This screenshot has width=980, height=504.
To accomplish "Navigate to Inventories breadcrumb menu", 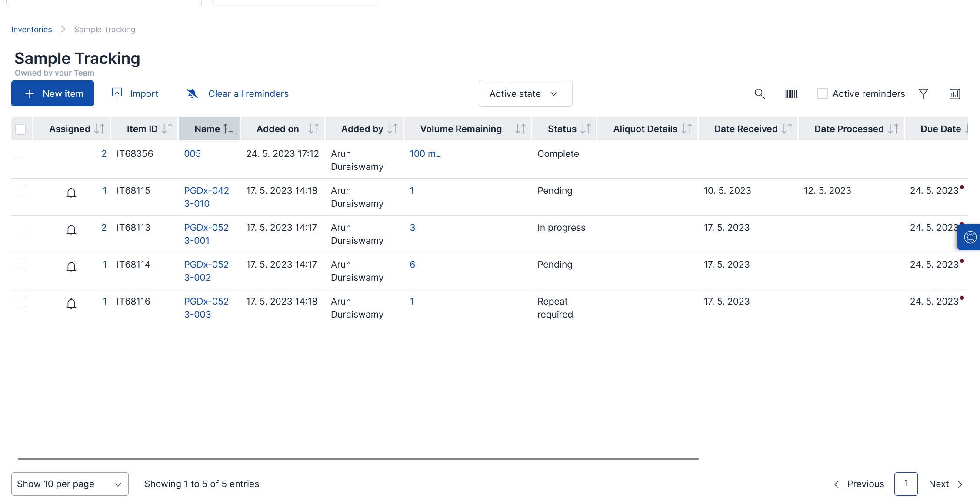I will [x=31, y=28].
